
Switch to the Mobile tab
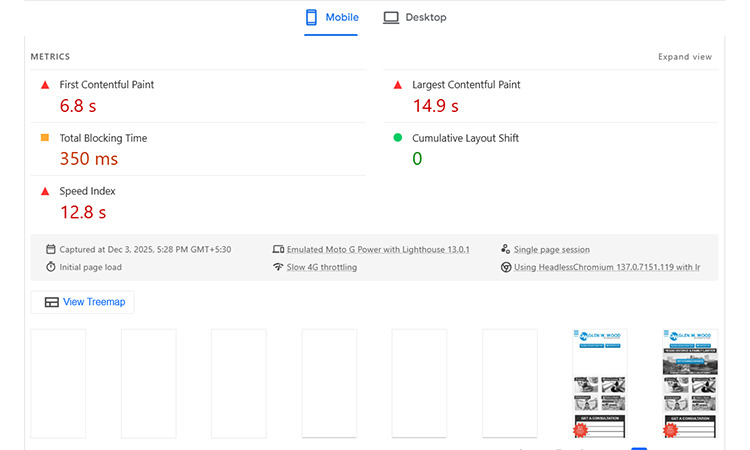point(332,18)
